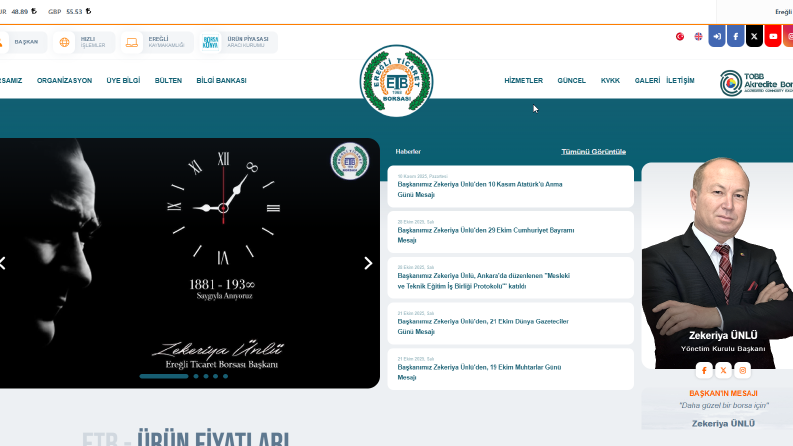Open Ürün Piyasası Borsa Konya shortcut
The image size is (793, 446).
238,42
